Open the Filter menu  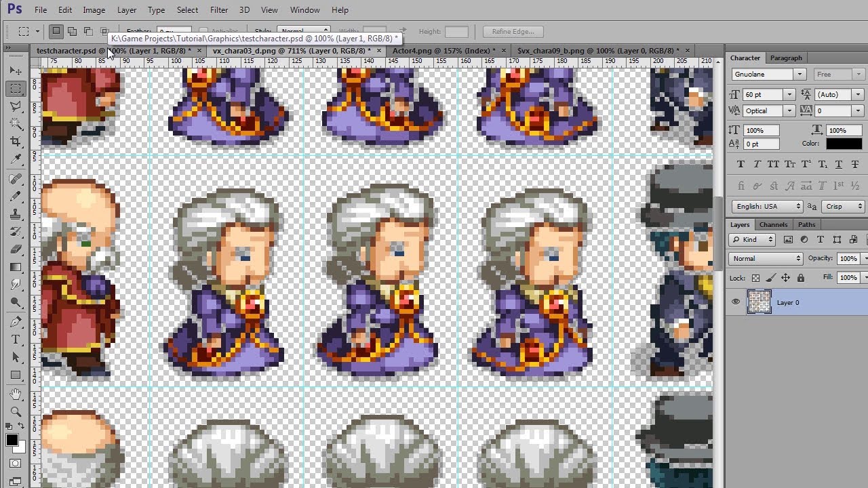coord(219,9)
